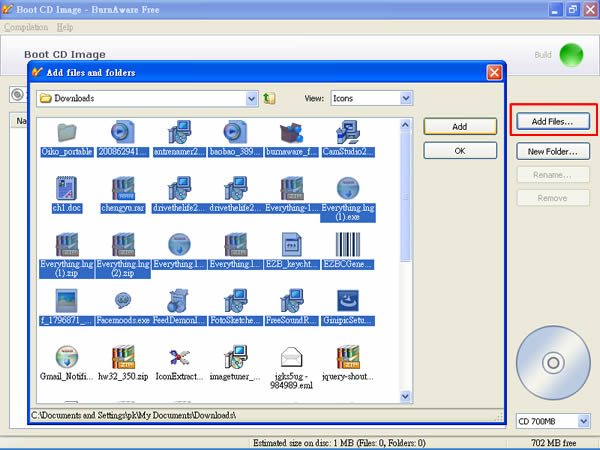Select the baobao_389 media file icon
Viewport: 600px width, 450px height.
click(x=235, y=132)
